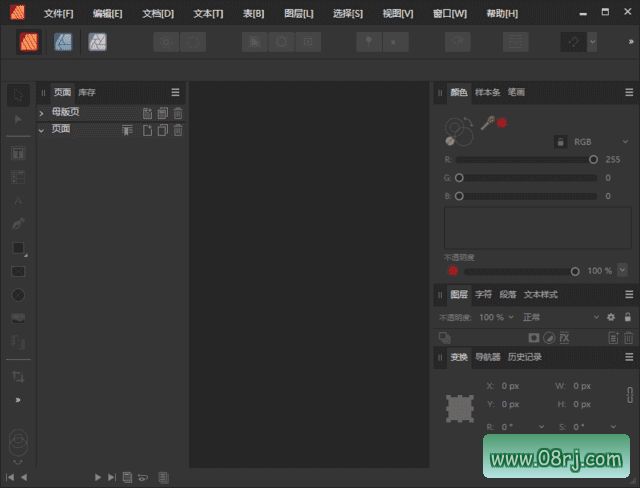Viewport: 640px width, 488px height.
Task: Pick a color with the eyedropper
Action: tap(487, 123)
